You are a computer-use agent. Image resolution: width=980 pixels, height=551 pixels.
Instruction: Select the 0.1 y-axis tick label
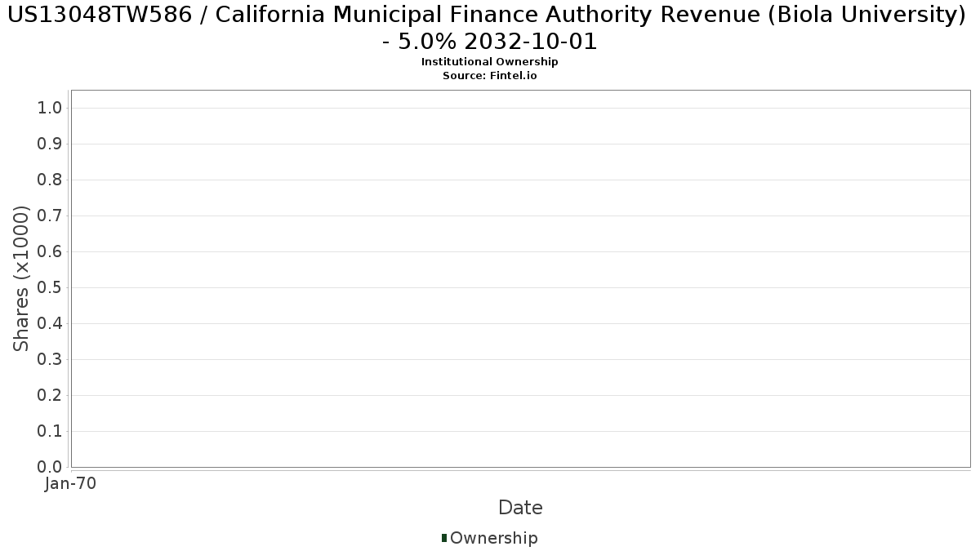pyautogui.click(x=50, y=432)
